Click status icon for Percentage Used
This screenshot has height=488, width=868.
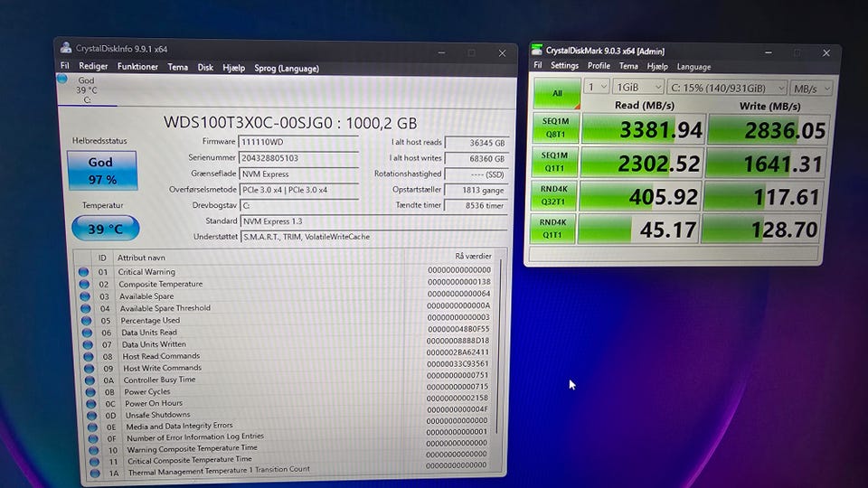pos(87,320)
